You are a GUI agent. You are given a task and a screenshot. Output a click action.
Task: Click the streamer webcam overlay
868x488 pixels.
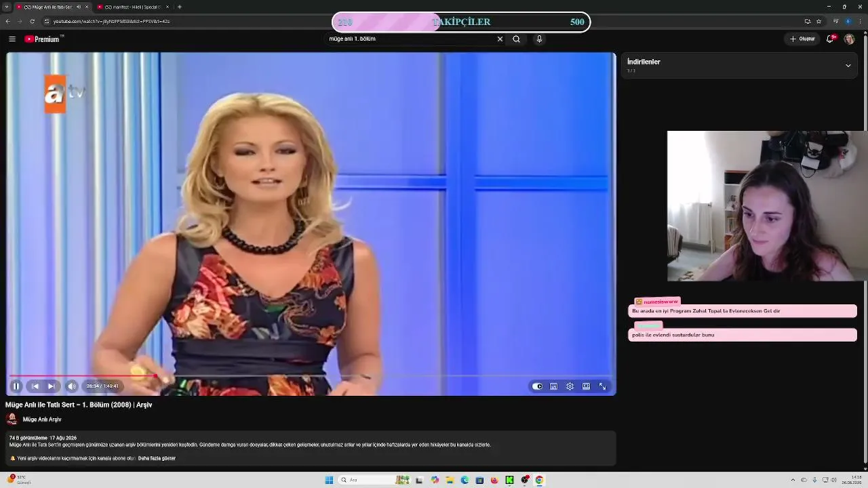click(x=767, y=206)
